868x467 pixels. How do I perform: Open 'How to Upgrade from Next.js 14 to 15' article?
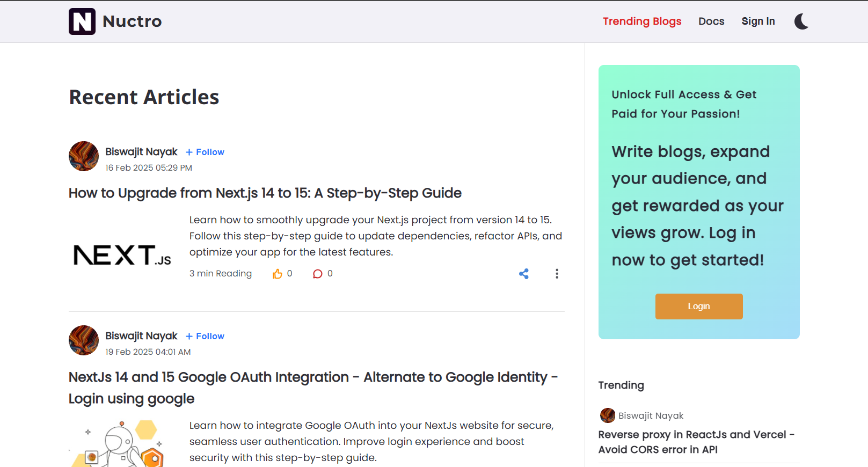[265, 193]
